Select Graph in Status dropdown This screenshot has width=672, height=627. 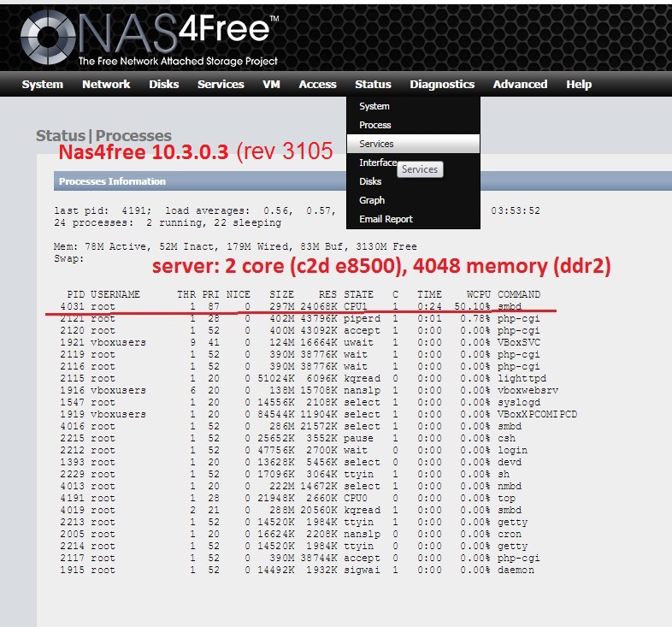pyautogui.click(x=413, y=200)
